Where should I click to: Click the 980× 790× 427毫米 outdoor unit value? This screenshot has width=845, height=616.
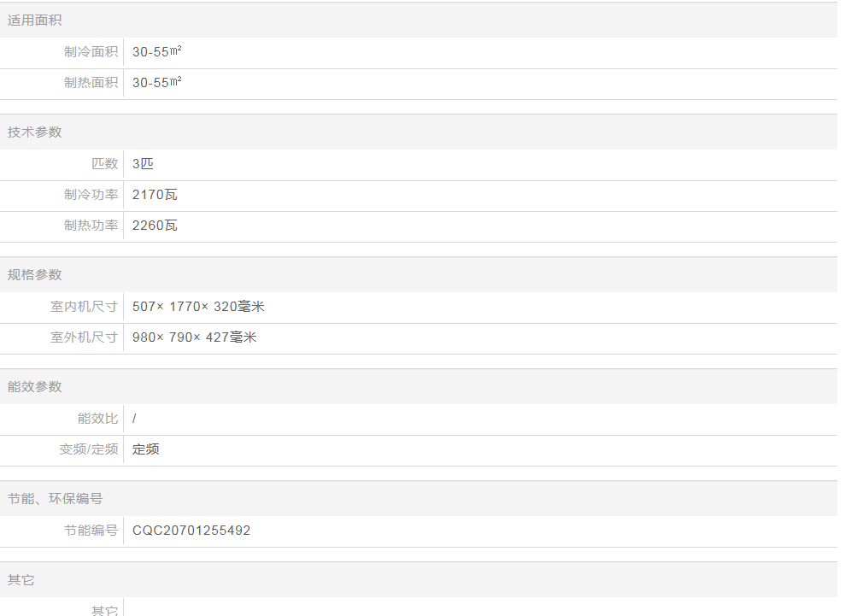point(194,337)
